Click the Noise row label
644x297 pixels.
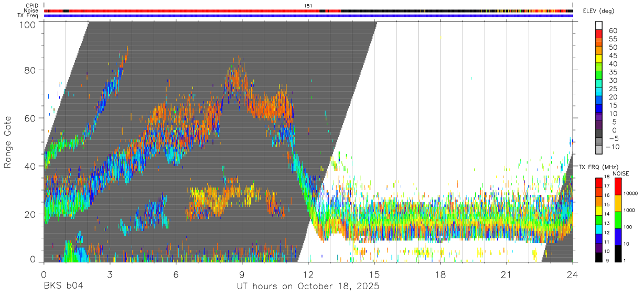coord(31,10)
